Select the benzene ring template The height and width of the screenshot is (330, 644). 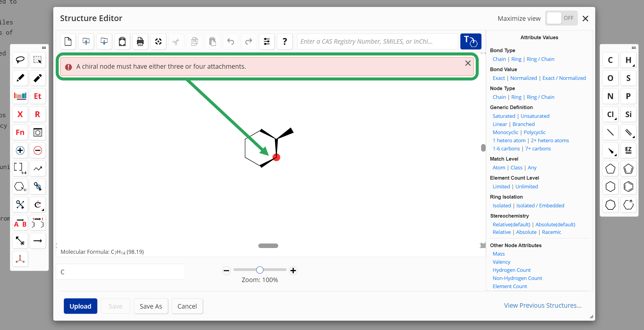coord(628,187)
